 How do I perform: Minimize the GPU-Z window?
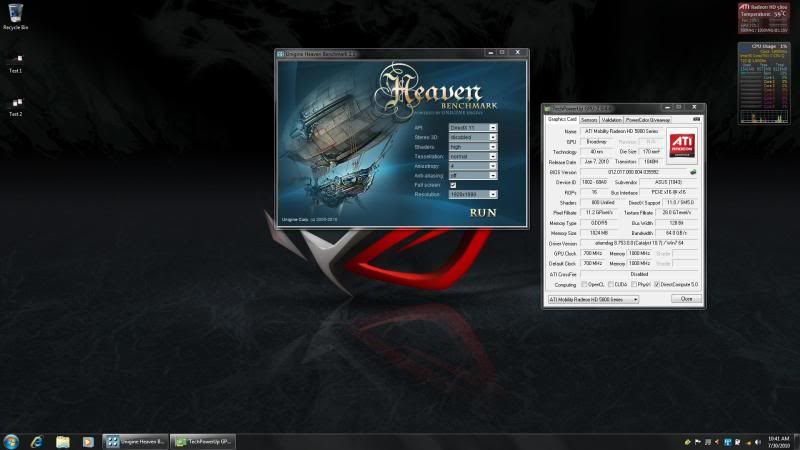[667, 108]
